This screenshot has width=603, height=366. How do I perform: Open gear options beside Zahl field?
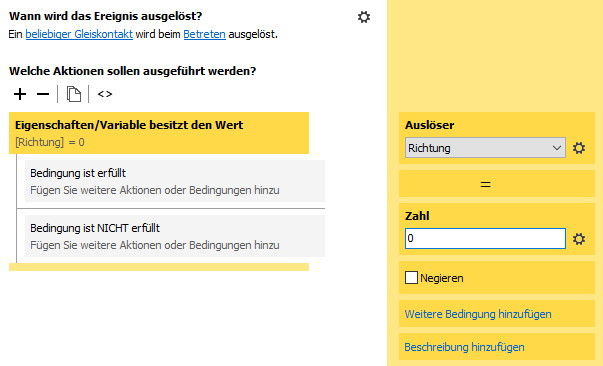(x=579, y=239)
